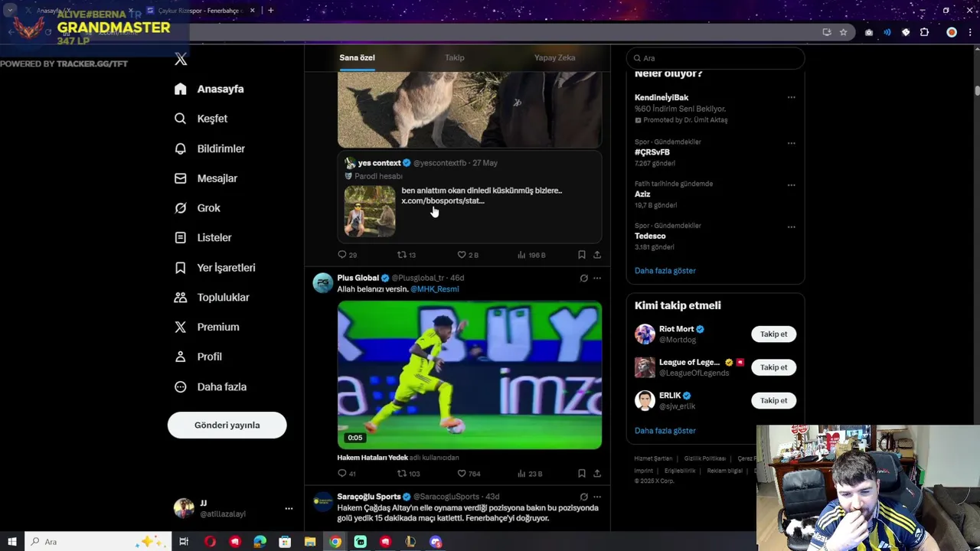Click the Premium X icon
Image resolution: width=980 pixels, height=551 pixels.
180,327
